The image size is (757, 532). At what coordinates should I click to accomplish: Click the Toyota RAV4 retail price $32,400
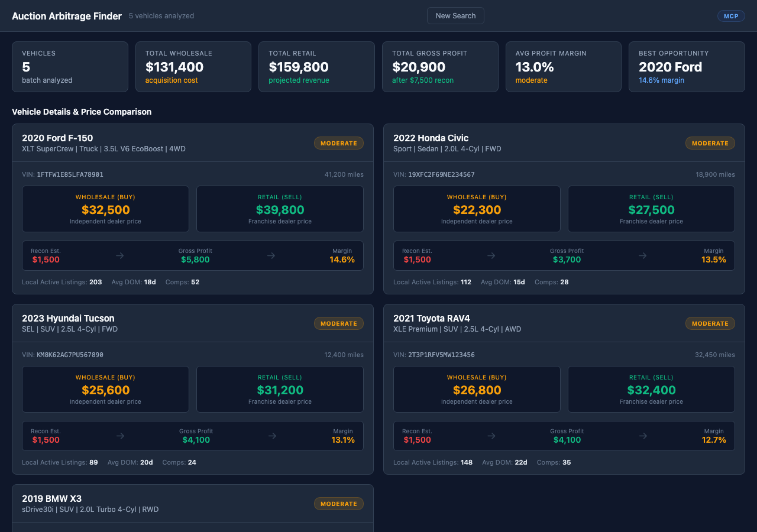pos(652,390)
